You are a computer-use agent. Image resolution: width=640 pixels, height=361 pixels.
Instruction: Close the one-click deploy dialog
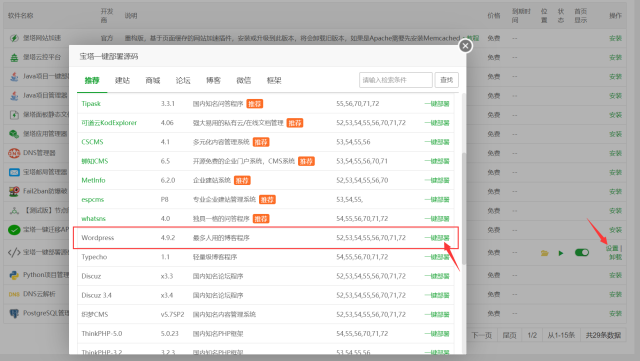465,46
